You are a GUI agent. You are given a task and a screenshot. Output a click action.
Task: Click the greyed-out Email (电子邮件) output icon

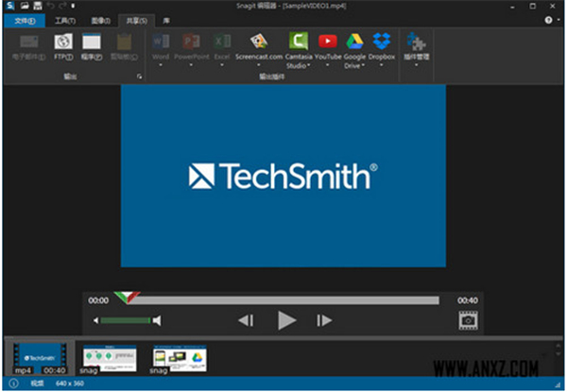pyautogui.click(x=29, y=42)
